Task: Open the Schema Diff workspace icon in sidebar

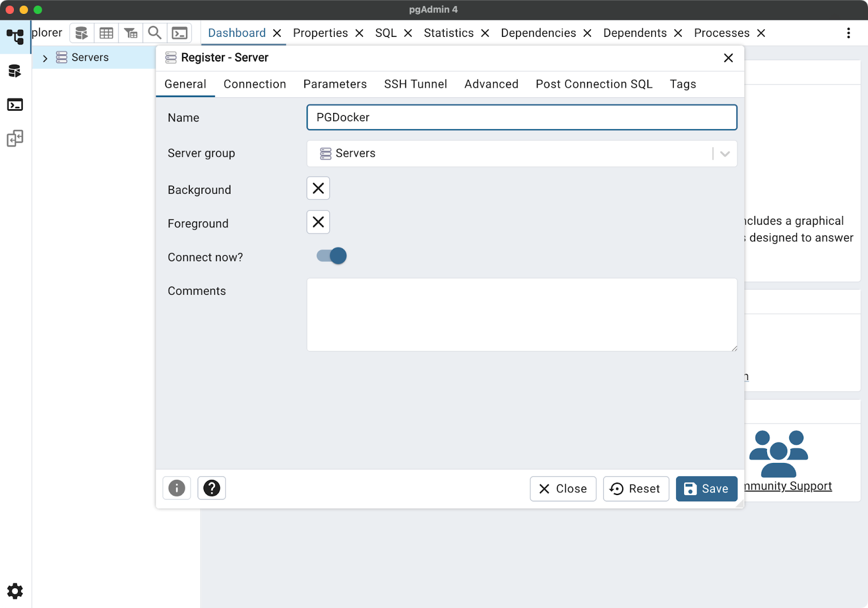Action: click(15, 138)
